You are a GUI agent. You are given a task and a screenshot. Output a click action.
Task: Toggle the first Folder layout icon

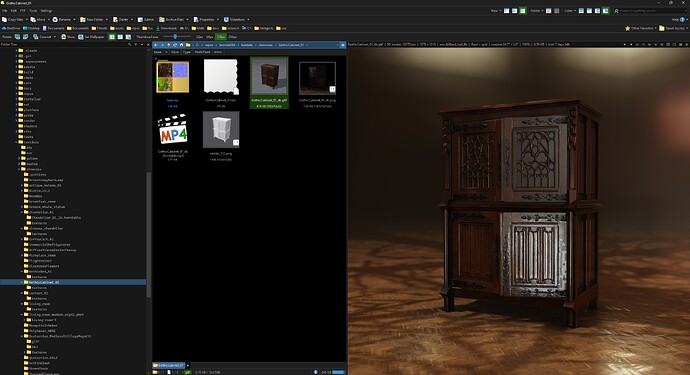pos(548,11)
